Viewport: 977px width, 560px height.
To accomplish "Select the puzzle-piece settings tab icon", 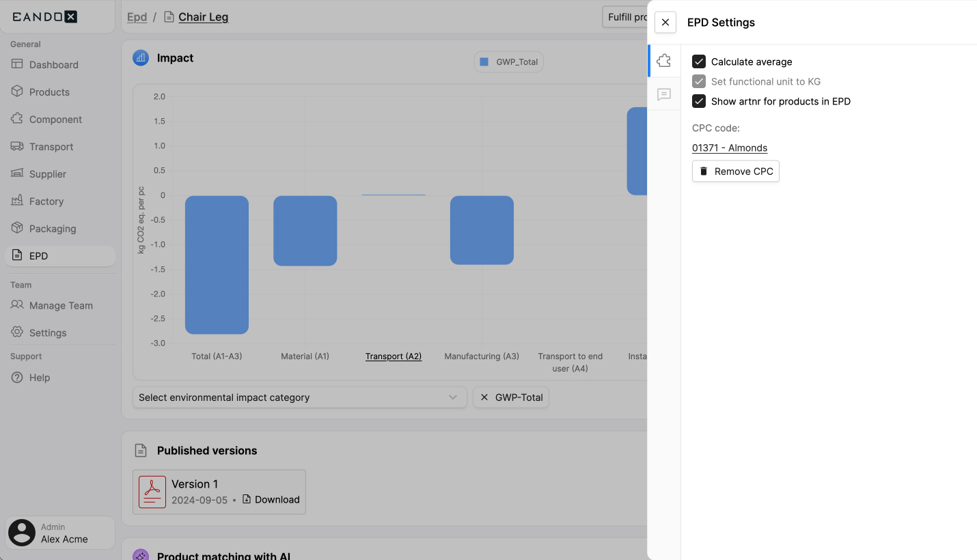I will click(x=663, y=60).
